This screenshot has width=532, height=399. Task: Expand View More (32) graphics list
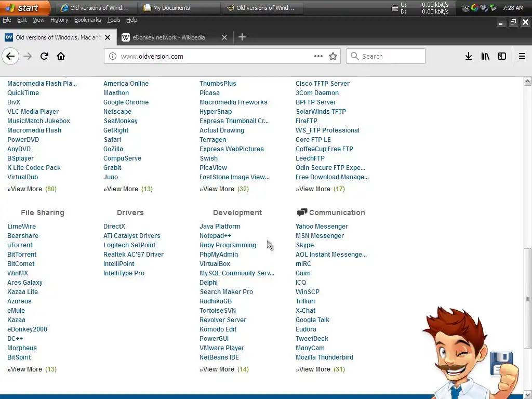tap(224, 189)
